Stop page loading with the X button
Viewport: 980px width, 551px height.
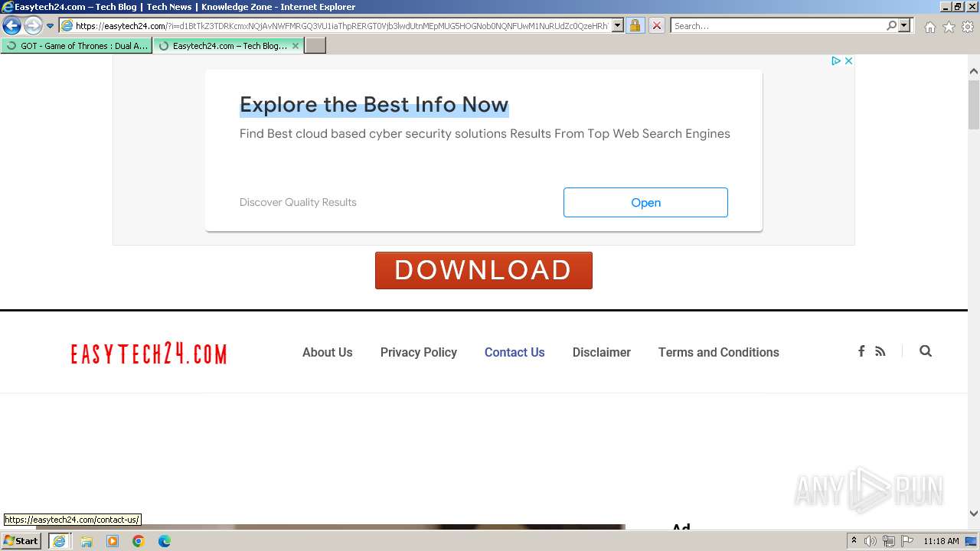pos(656,26)
